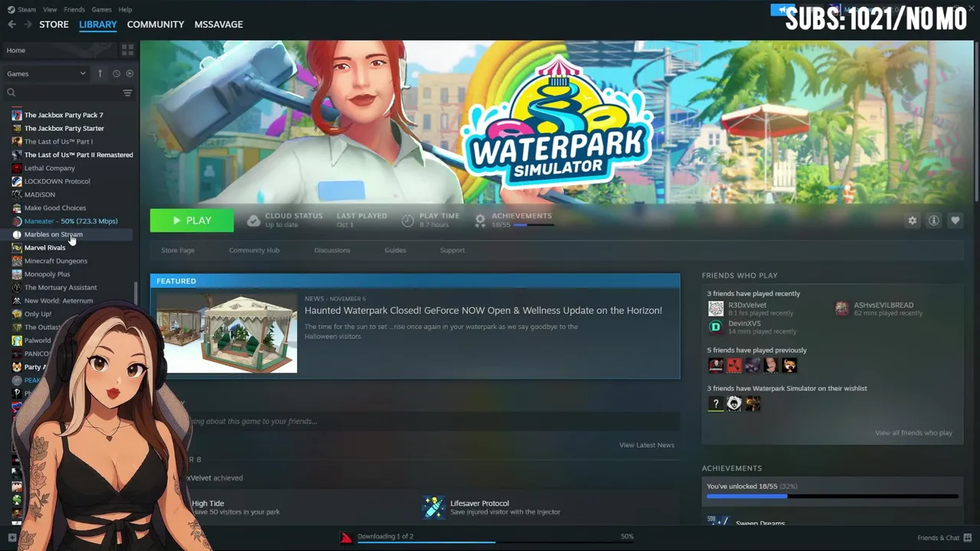Select Maneater downloading entry in list
Viewport: 980px width, 551px height.
71,221
